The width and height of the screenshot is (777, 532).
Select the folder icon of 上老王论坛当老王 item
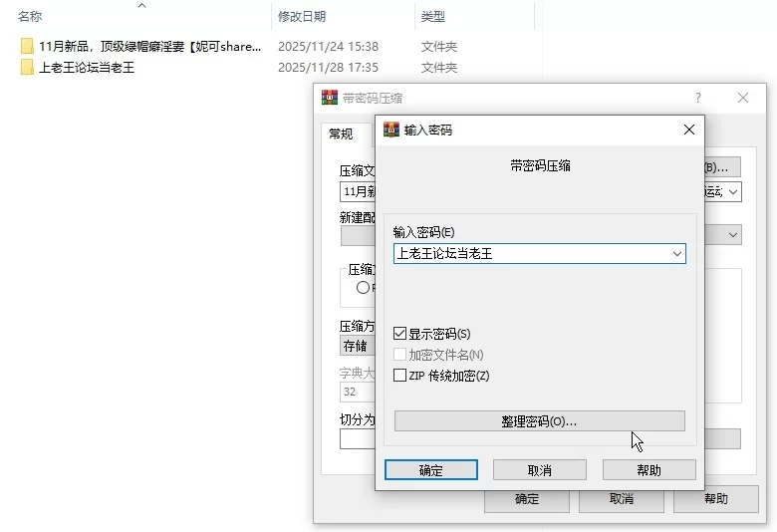pyautogui.click(x=27, y=67)
